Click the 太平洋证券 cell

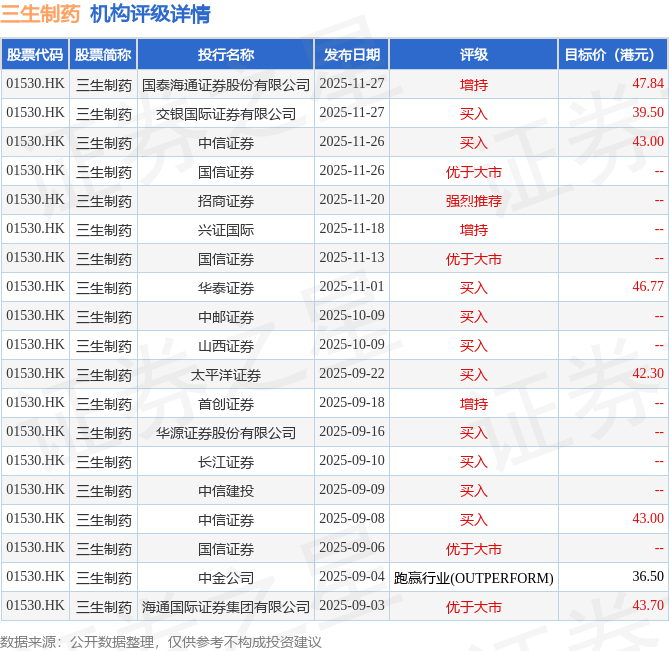(x=226, y=375)
